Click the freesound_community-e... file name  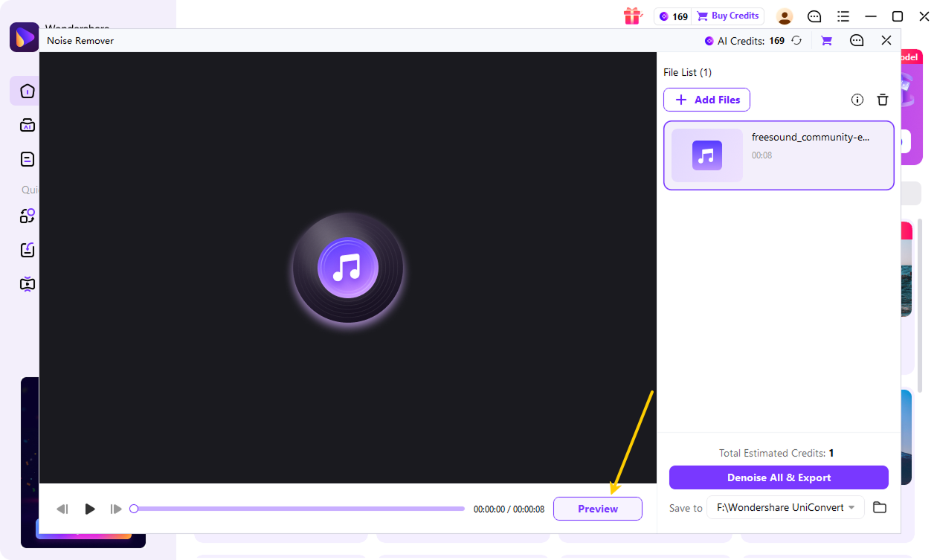point(811,138)
